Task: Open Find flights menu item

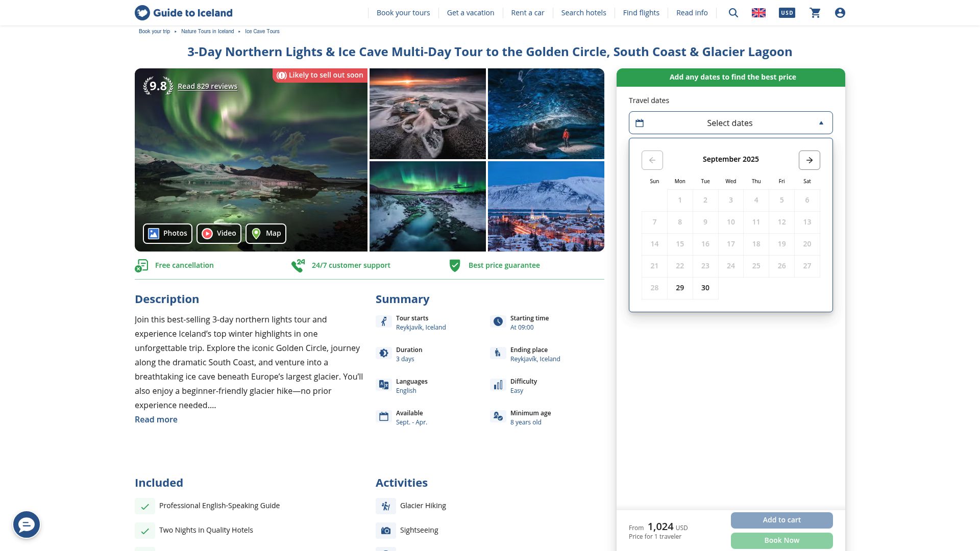Action: [x=641, y=13]
